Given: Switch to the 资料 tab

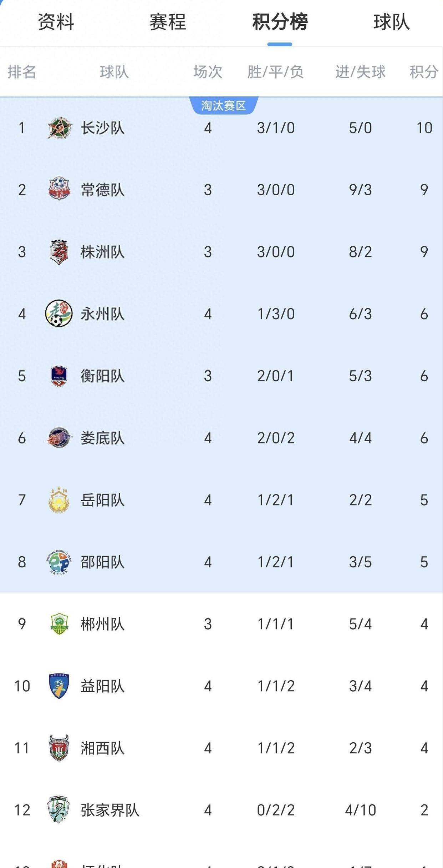Looking at the screenshot, I should point(56,22).
